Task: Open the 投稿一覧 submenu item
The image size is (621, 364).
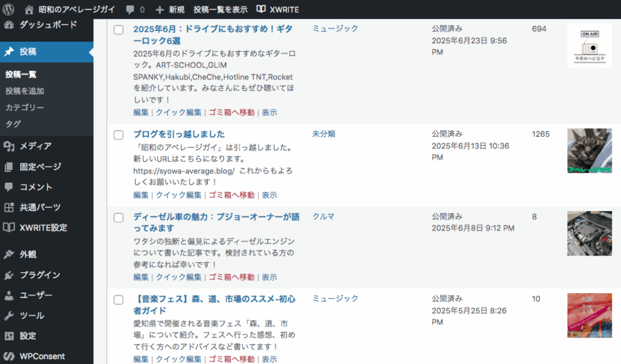Action: coord(21,74)
